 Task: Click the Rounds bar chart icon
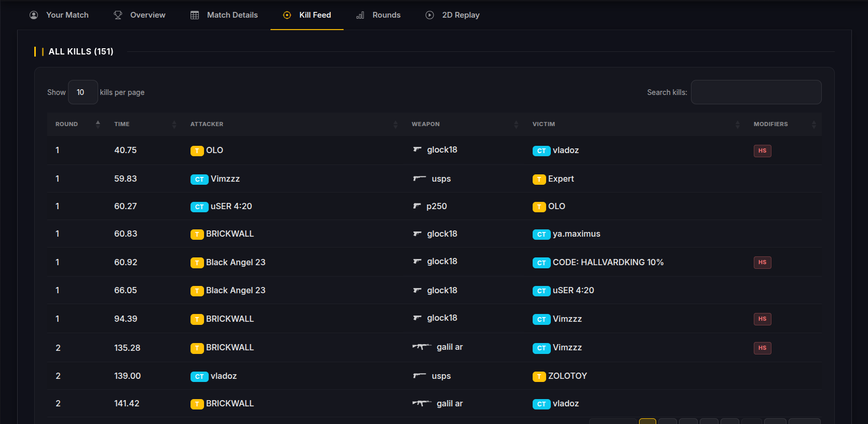click(360, 15)
